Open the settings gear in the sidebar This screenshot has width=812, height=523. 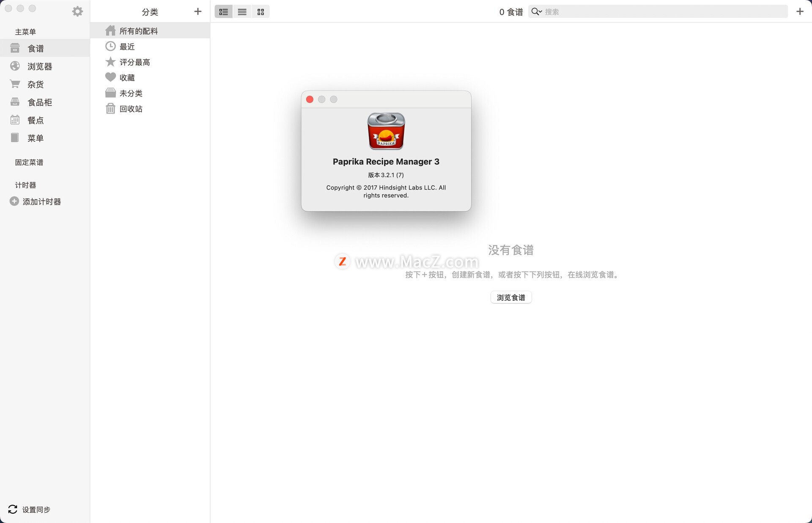click(x=77, y=11)
